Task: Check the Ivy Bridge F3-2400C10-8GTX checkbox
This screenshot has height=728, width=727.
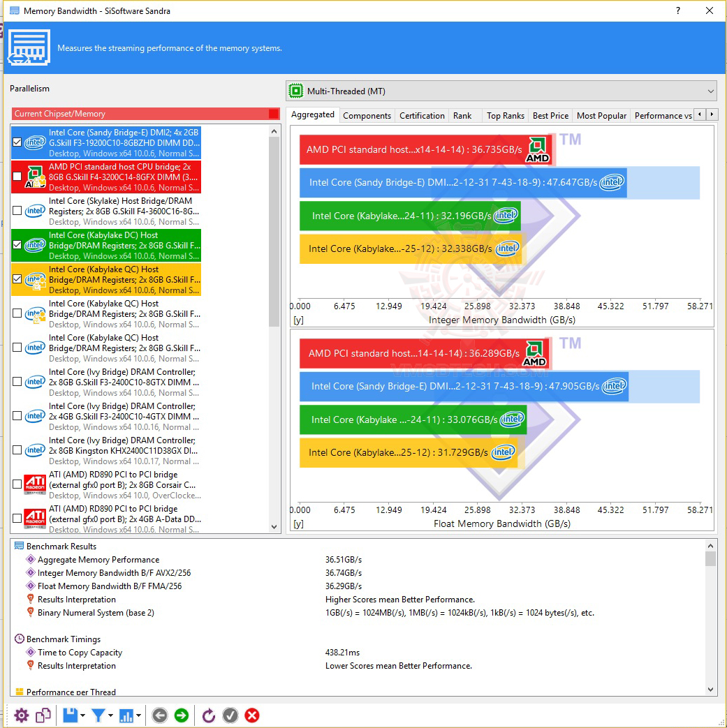Action: pos(17,382)
